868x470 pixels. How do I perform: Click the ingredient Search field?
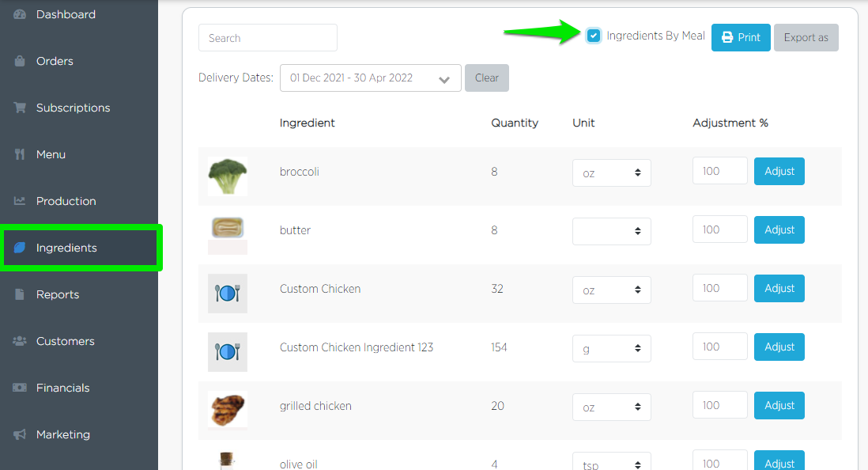(267, 38)
